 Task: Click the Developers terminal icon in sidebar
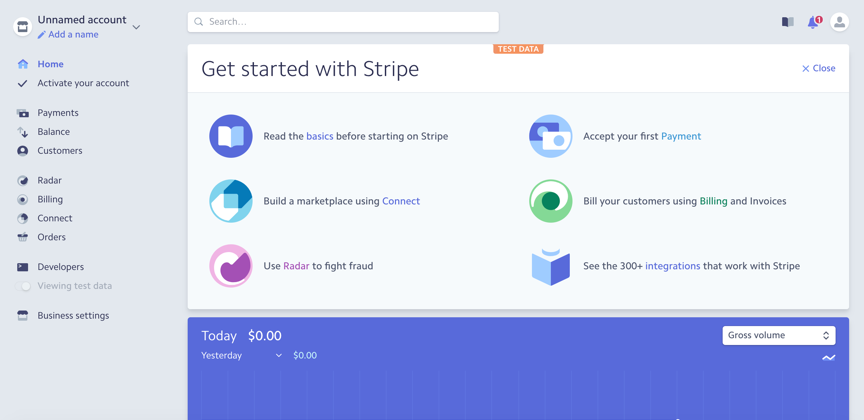pyautogui.click(x=23, y=267)
